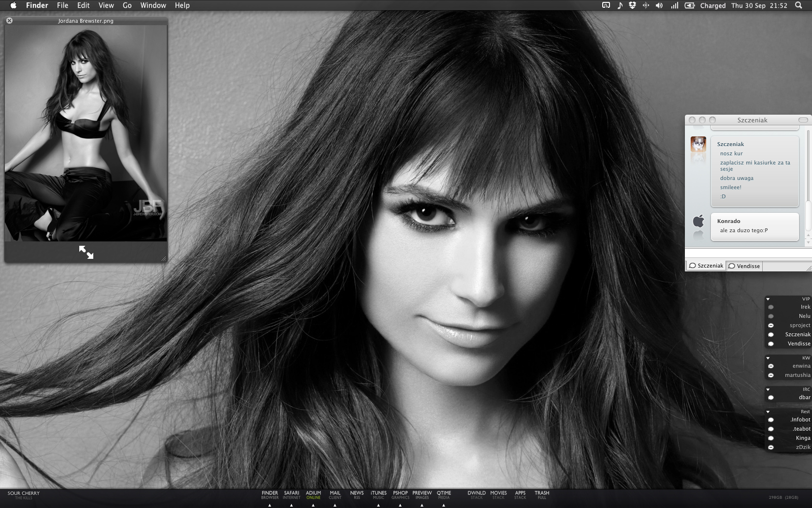Select contact martushia in contact list
This screenshot has width=812, height=508.
(x=788, y=375)
